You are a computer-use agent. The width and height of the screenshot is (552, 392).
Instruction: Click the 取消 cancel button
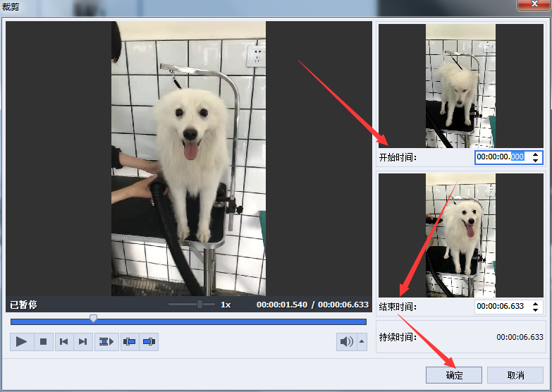515,375
